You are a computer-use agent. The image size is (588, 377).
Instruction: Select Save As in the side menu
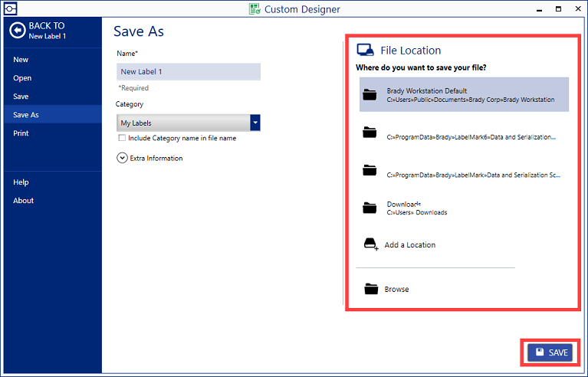point(52,115)
